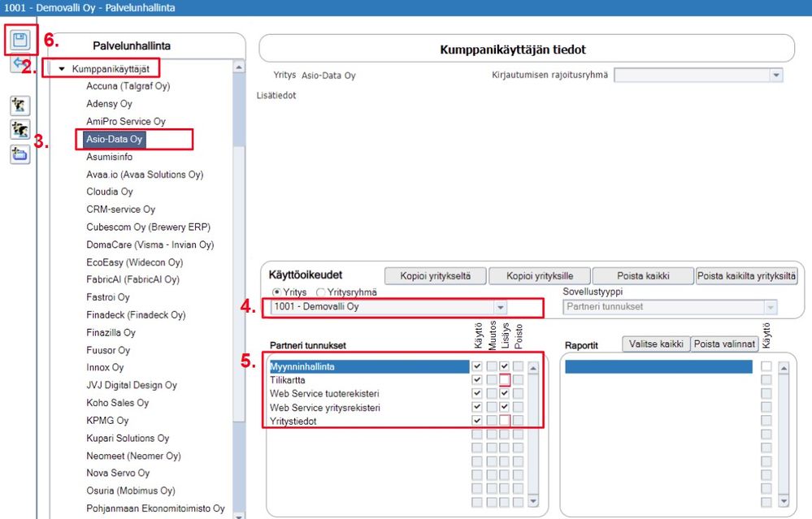Select Finazilla Oy partner user
The width and height of the screenshot is (812, 519).
click(111, 332)
